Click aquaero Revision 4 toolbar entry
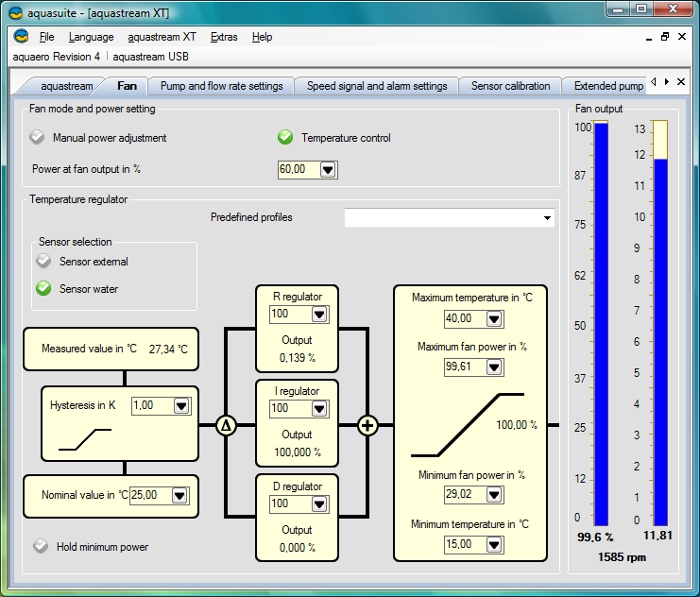Viewport: 700px width, 597px height. pos(57,57)
